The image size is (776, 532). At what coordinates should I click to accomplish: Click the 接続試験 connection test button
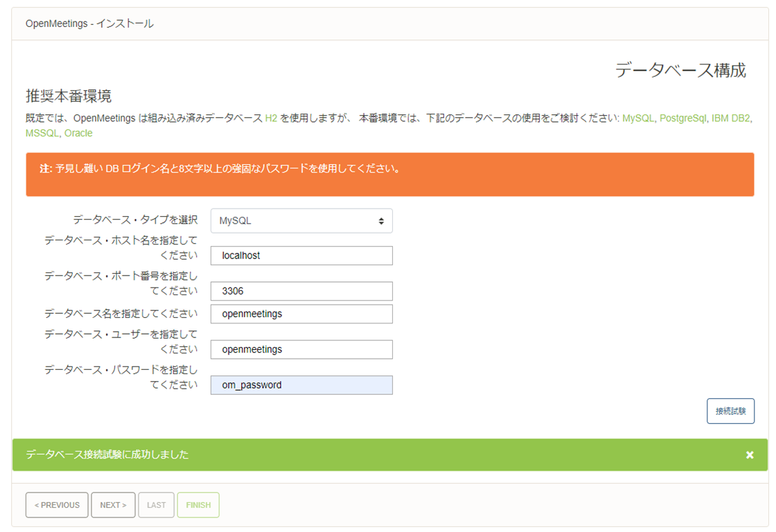(730, 411)
